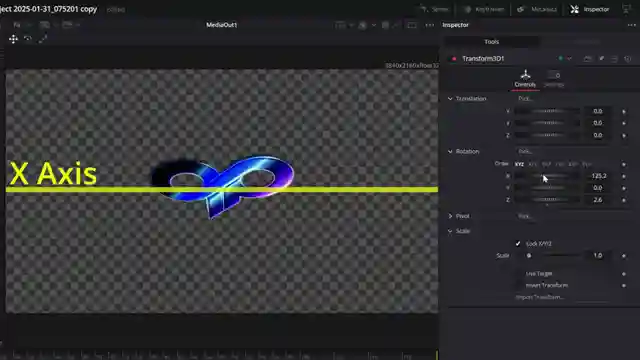The height and width of the screenshot is (360, 640).
Task: Collapse the Scale section
Action: [450, 231]
